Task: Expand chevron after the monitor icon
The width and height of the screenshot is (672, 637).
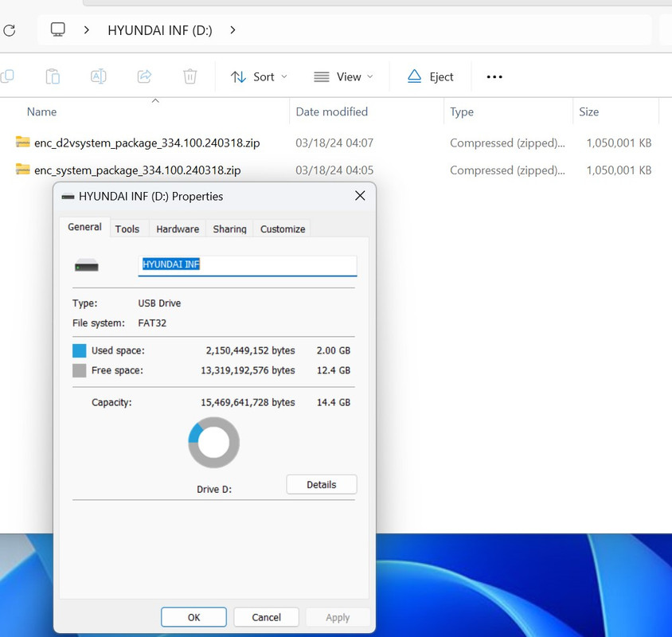Action: coord(87,30)
